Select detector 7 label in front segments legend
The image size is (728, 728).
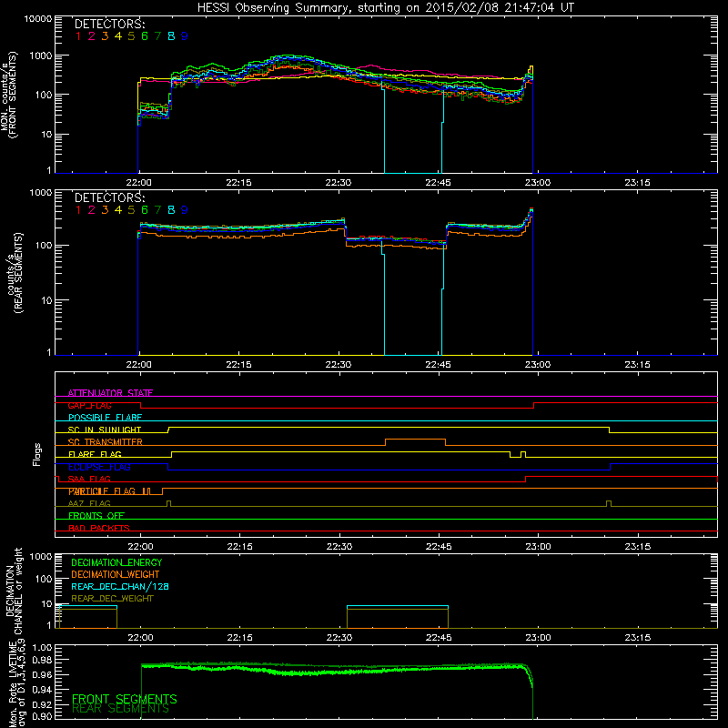[x=157, y=36]
